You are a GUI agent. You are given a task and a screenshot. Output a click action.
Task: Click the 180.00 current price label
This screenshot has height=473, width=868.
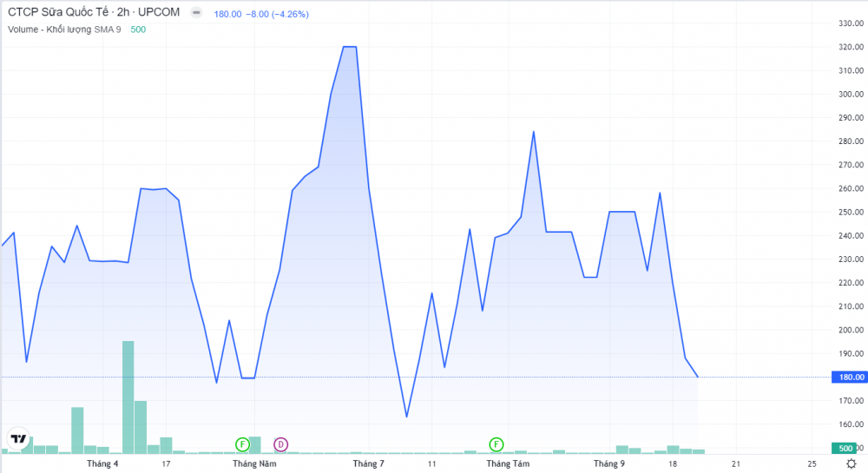(x=852, y=378)
